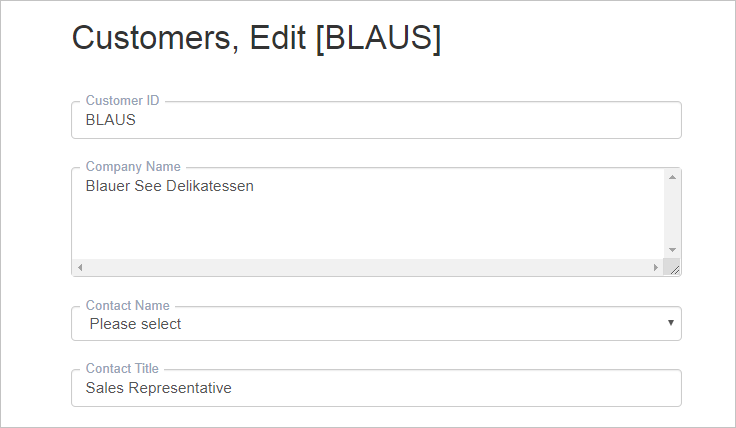
Task: Click the Contact Name dropdown arrow
Action: (671, 323)
